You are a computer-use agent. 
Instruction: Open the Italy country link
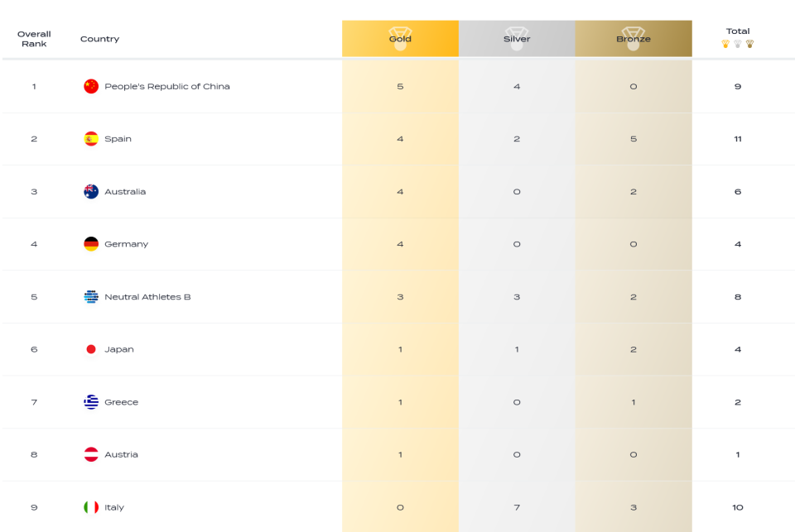(x=114, y=507)
